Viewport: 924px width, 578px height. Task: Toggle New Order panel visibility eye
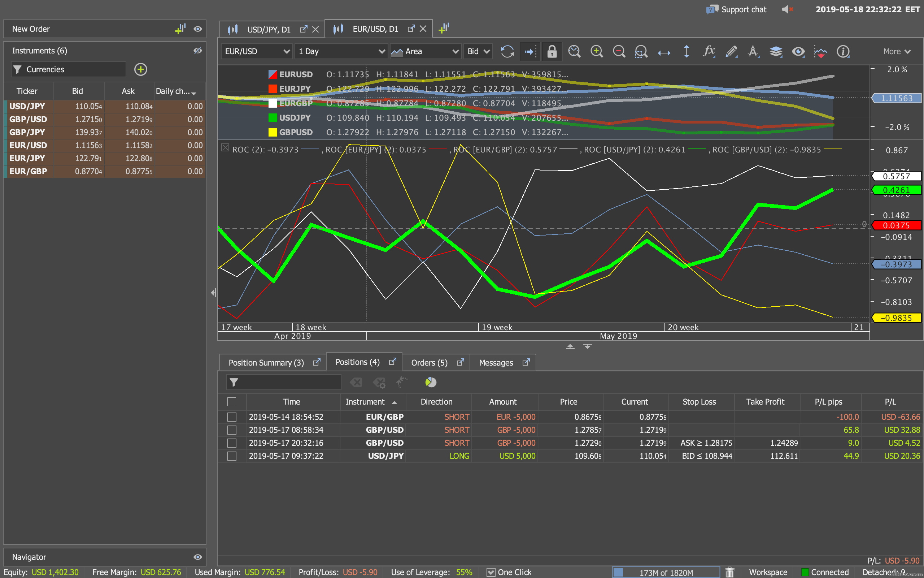point(197,29)
